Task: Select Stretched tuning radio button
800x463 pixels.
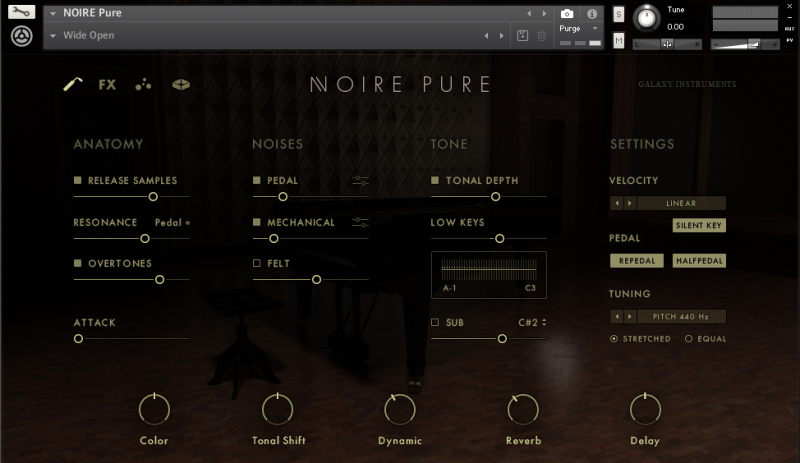Action: pyautogui.click(x=614, y=339)
